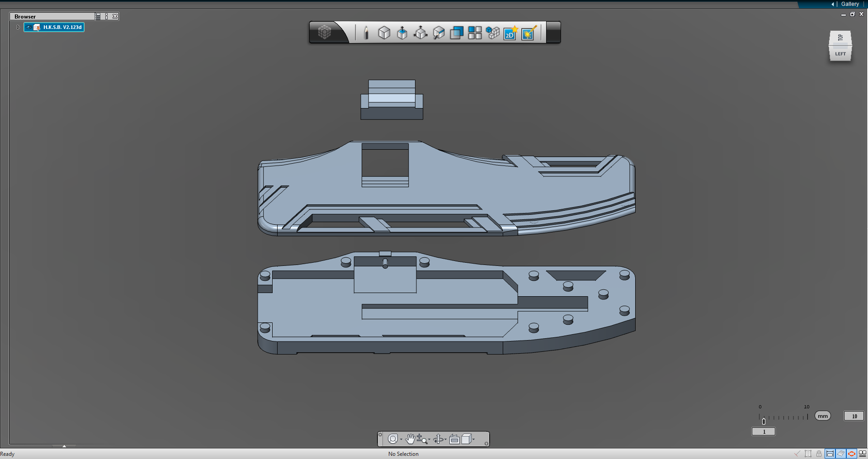The width and height of the screenshot is (868, 459).
Task: Click the 'Ready' status text
Action: (7, 454)
